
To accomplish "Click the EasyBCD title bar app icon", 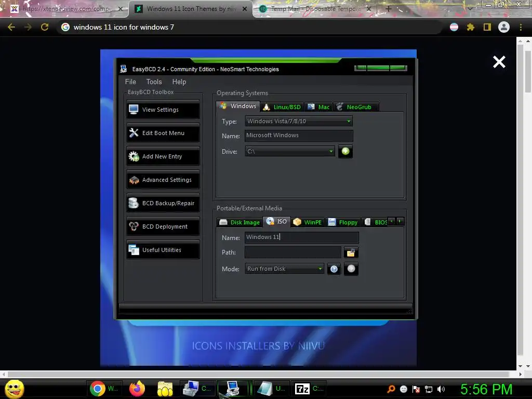I will pyautogui.click(x=124, y=69).
